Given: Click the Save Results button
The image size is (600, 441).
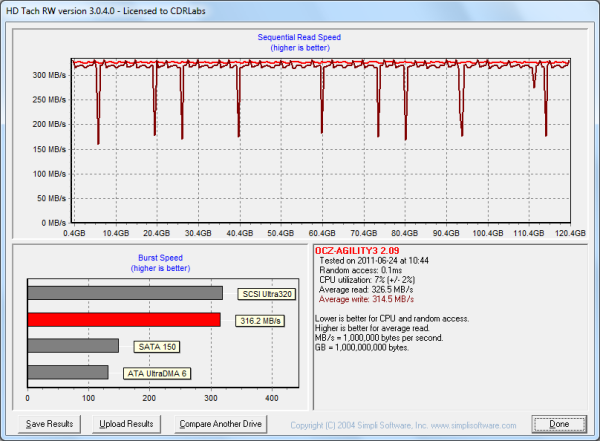Looking at the screenshot, I should (49, 424).
